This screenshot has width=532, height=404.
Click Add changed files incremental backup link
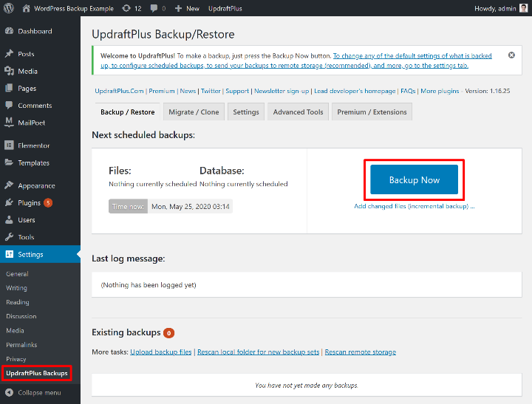point(414,206)
